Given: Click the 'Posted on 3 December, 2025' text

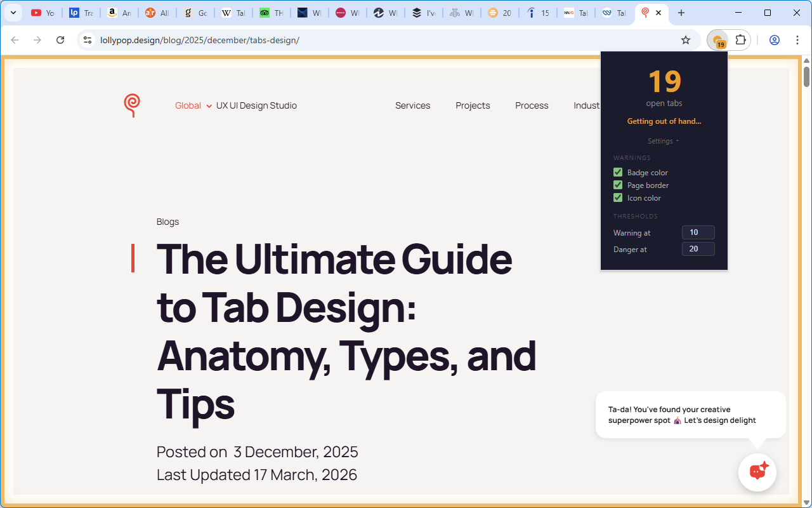Looking at the screenshot, I should point(258,451).
